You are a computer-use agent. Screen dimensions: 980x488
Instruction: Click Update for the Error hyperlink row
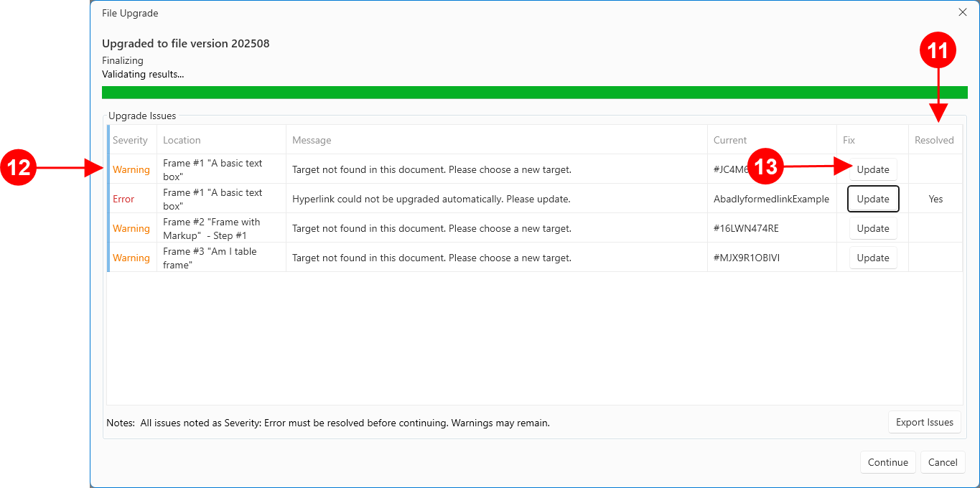click(873, 199)
